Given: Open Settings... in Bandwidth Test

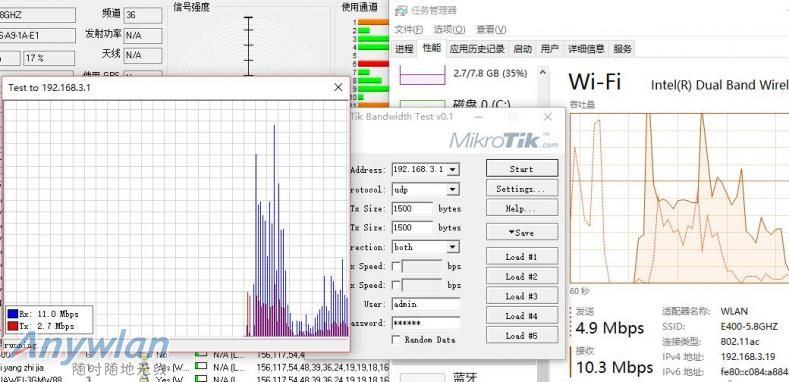Looking at the screenshot, I should pos(522,189).
